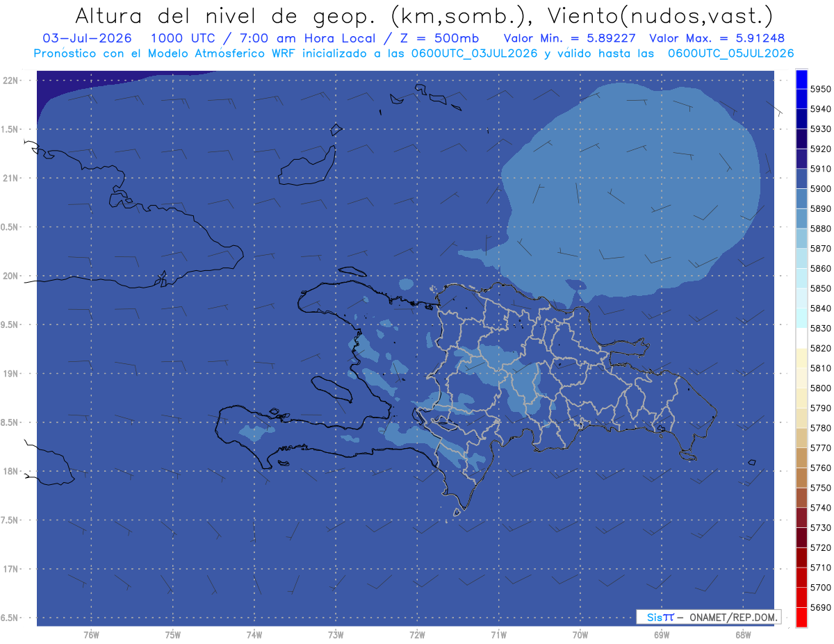Click the 21N latitude label
834x644 pixels.
10,179
